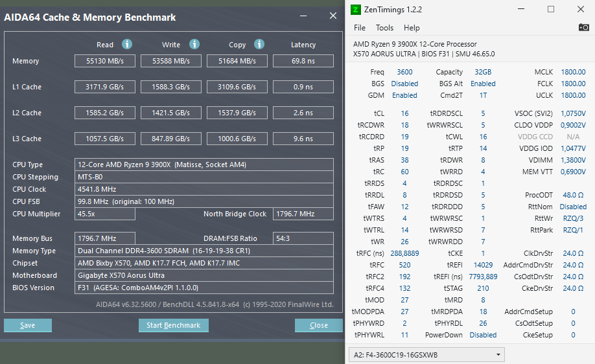Click L3 Cache Read value 1057.5 GB/s
595x364 pixels.
click(105, 139)
